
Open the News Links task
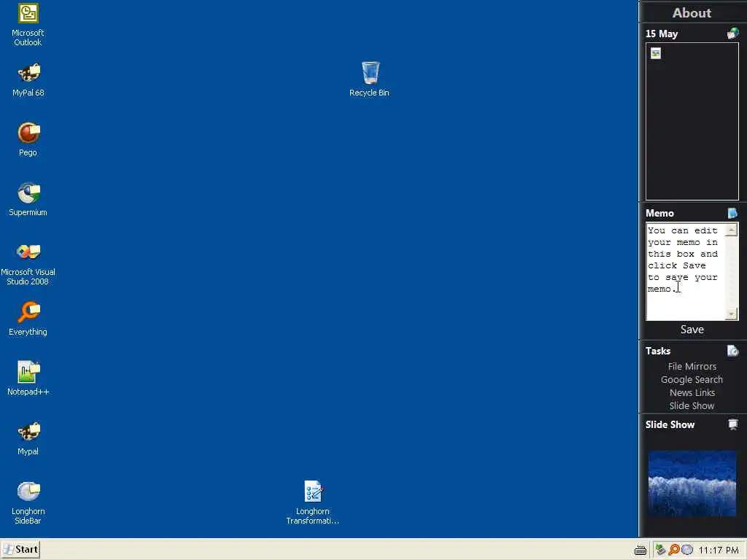(x=692, y=392)
